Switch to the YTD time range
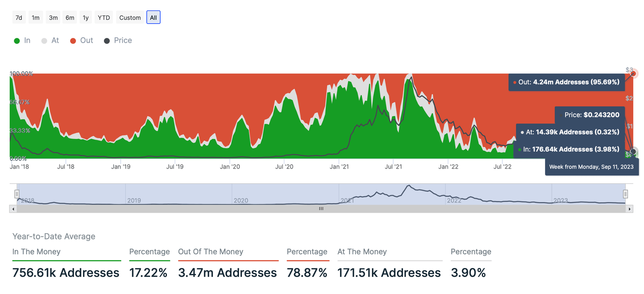The image size is (644, 294). point(103,17)
